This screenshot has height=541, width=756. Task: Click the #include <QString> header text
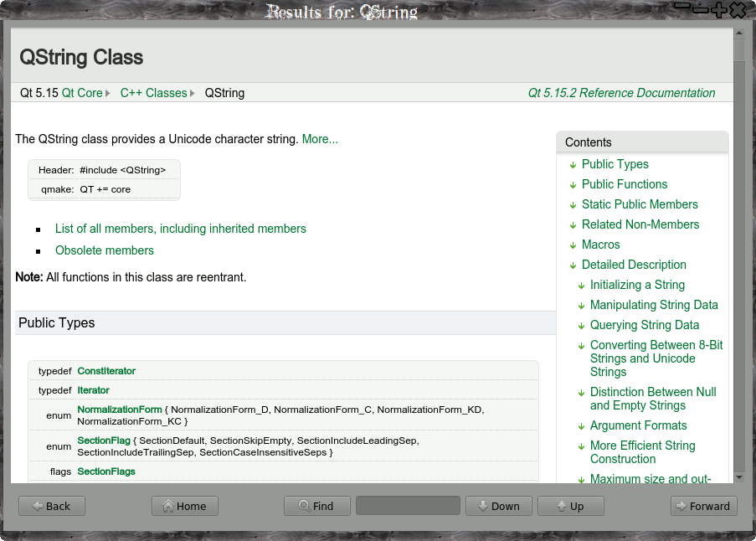point(122,170)
